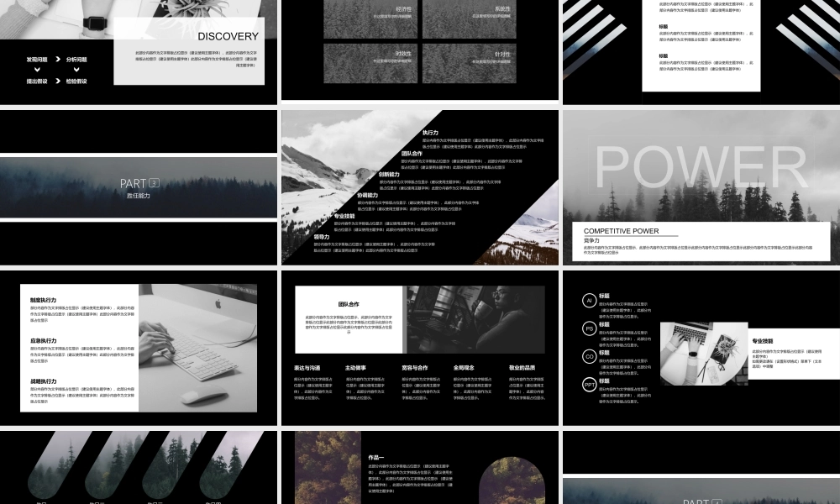Click the AI circle icon

click(x=590, y=300)
